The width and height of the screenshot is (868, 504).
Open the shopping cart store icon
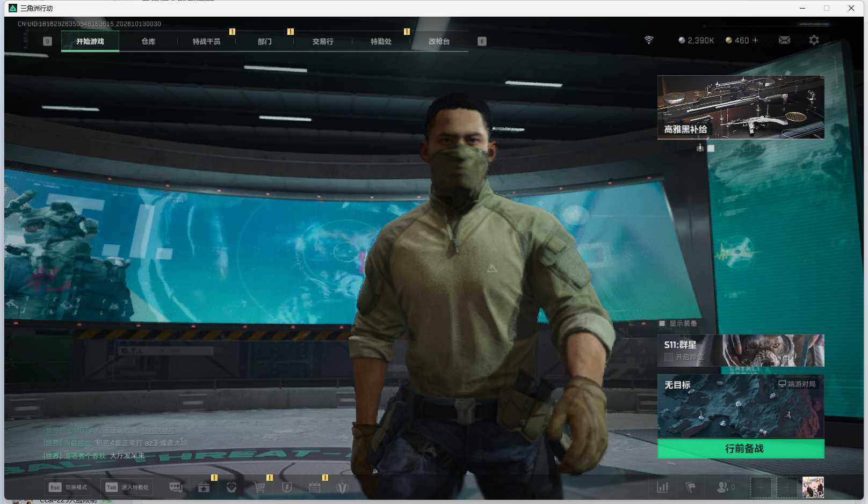click(x=259, y=487)
